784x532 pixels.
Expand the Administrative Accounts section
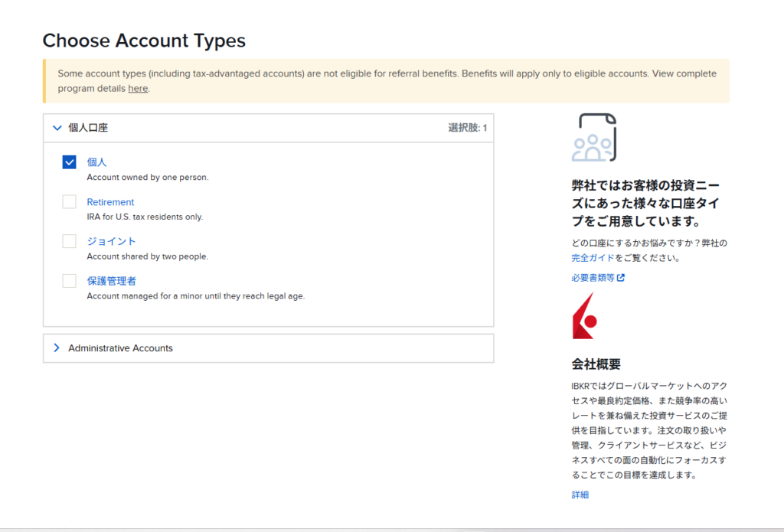click(269, 348)
